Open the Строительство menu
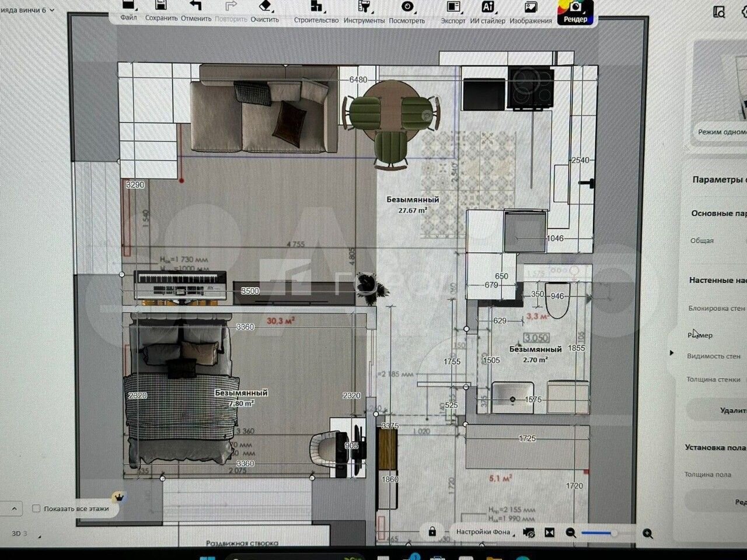Viewport: 747px width, 560px height. pyautogui.click(x=316, y=7)
